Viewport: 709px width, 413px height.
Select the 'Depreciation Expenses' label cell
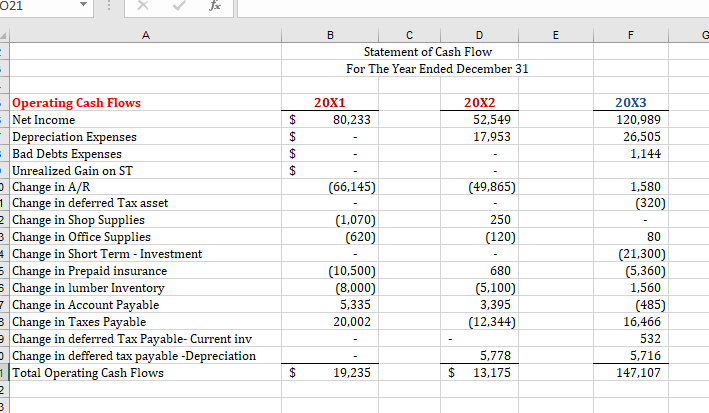[146, 137]
